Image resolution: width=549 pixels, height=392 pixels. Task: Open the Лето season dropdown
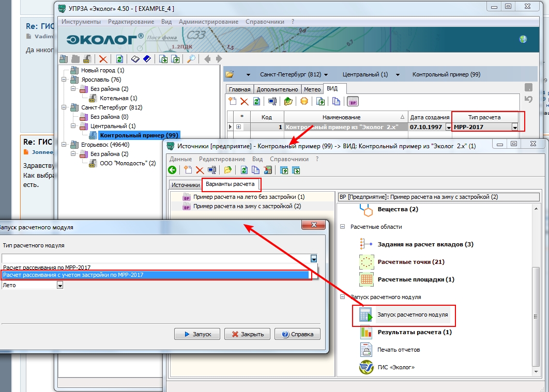click(x=60, y=285)
